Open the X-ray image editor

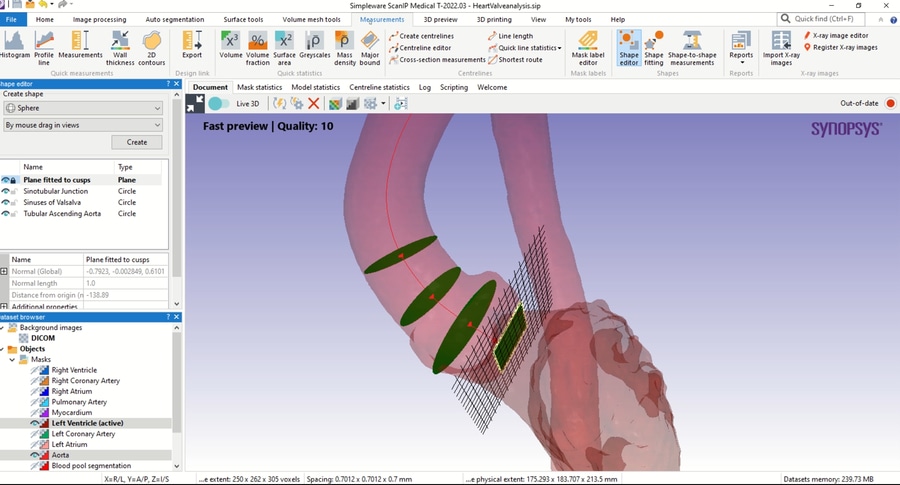(x=836, y=36)
